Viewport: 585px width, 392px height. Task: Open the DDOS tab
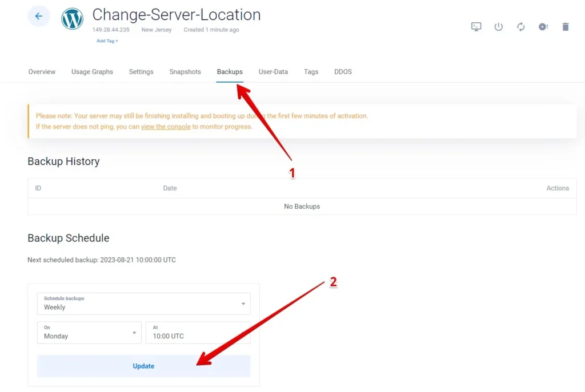click(x=343, y=71)
